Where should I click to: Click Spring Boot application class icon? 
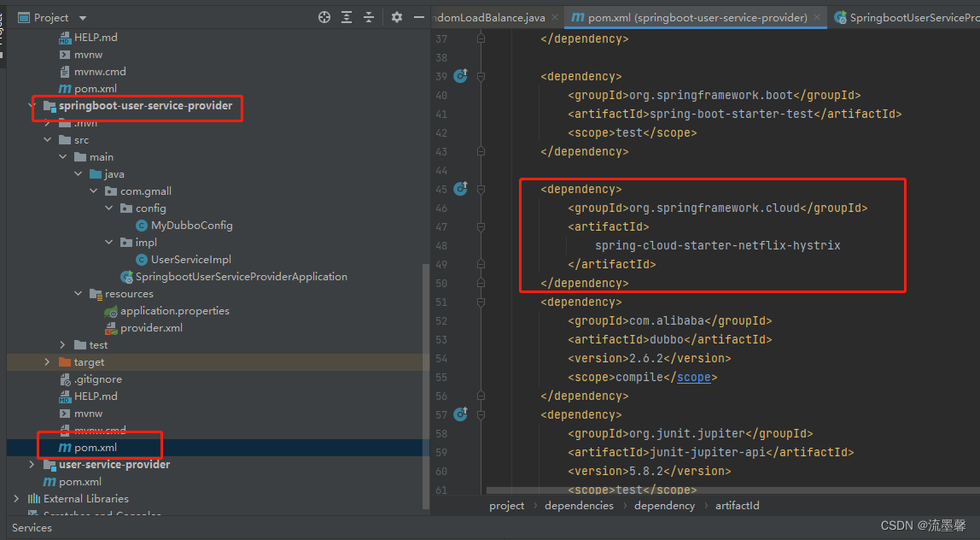tap(127, 277)
